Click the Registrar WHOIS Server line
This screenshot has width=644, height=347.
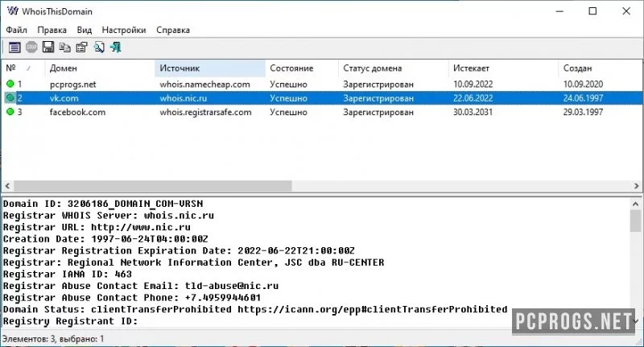(x=109, y=216)
